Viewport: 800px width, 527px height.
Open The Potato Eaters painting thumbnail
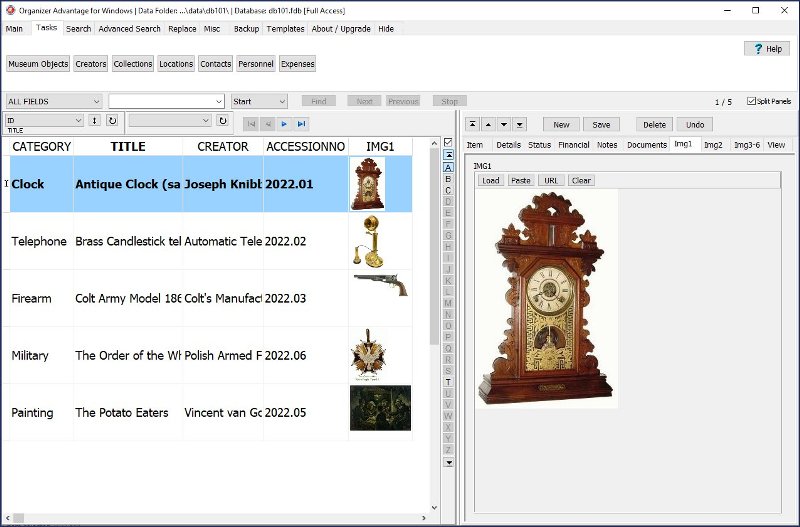coord(381,408)
